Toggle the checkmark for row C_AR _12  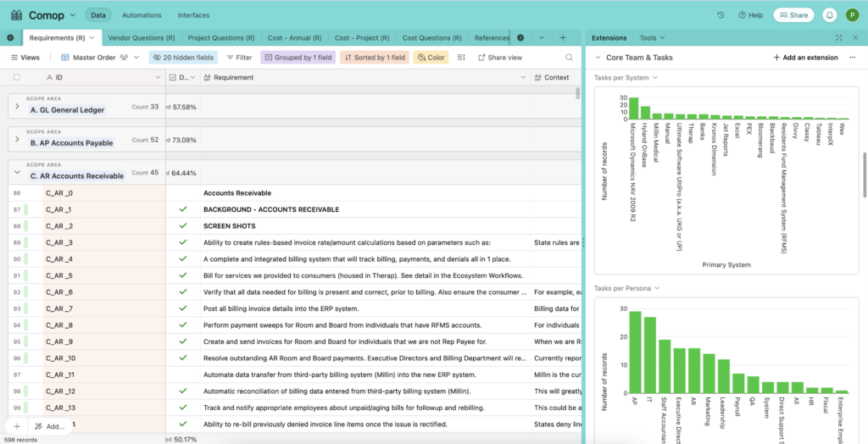coord(183,391)
